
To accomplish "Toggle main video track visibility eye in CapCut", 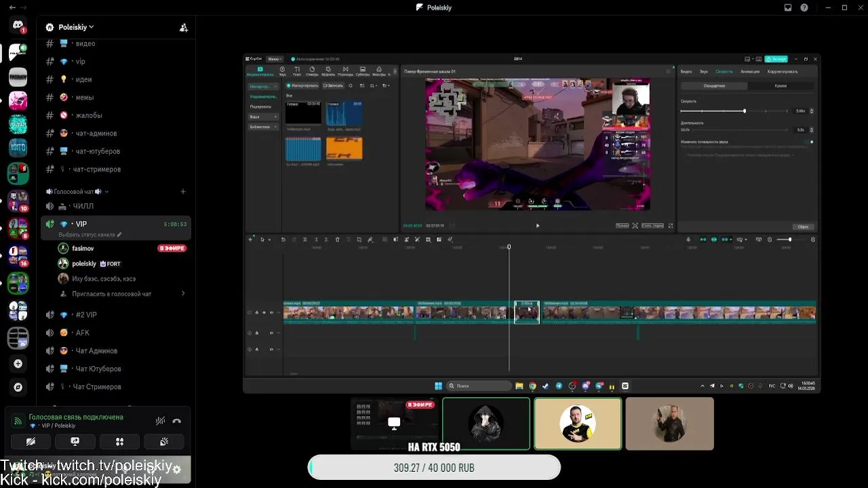I will [264, 312].
